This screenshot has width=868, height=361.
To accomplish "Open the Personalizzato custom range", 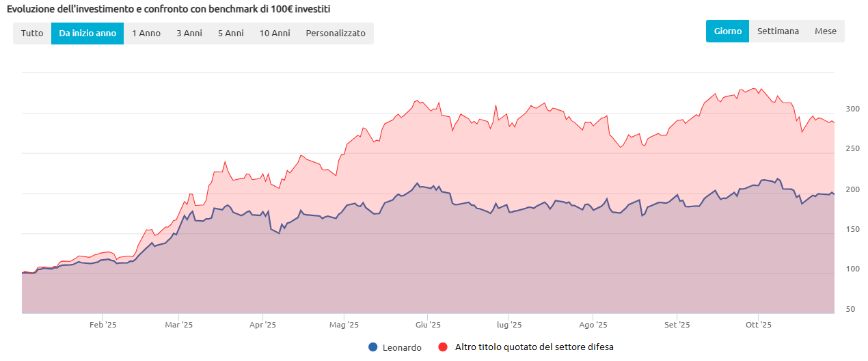I will point(336,33).
